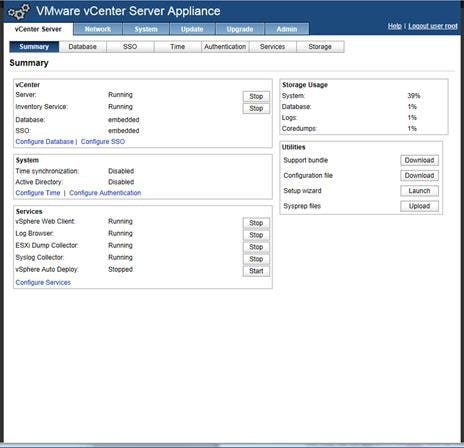This screenshot has width=464, height=448.
Task: Stop the Log Browser service
Action: click(256, 235)
